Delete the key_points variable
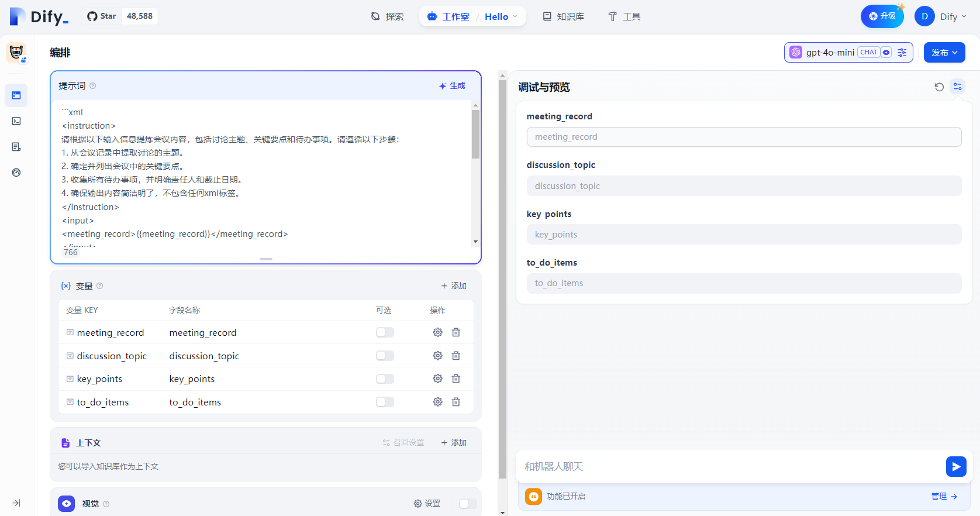The height and width of the screenshot is (516, 980). click(x=456, y=379)
